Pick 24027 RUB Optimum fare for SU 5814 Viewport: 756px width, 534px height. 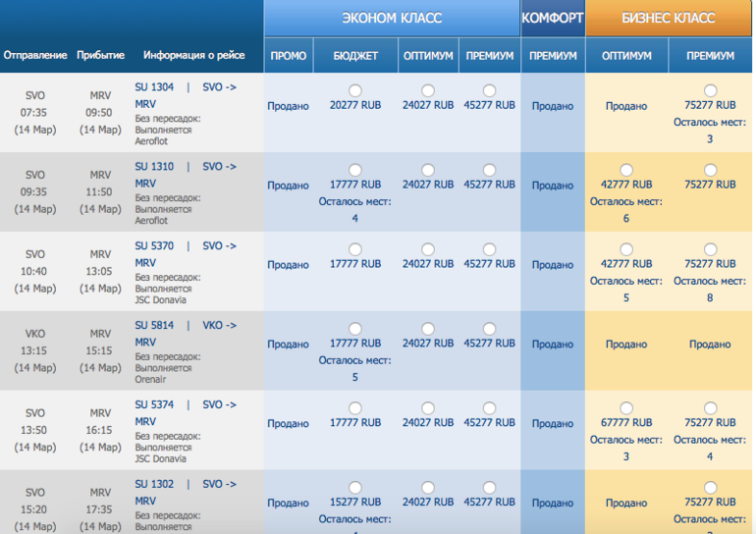point(428,329)
